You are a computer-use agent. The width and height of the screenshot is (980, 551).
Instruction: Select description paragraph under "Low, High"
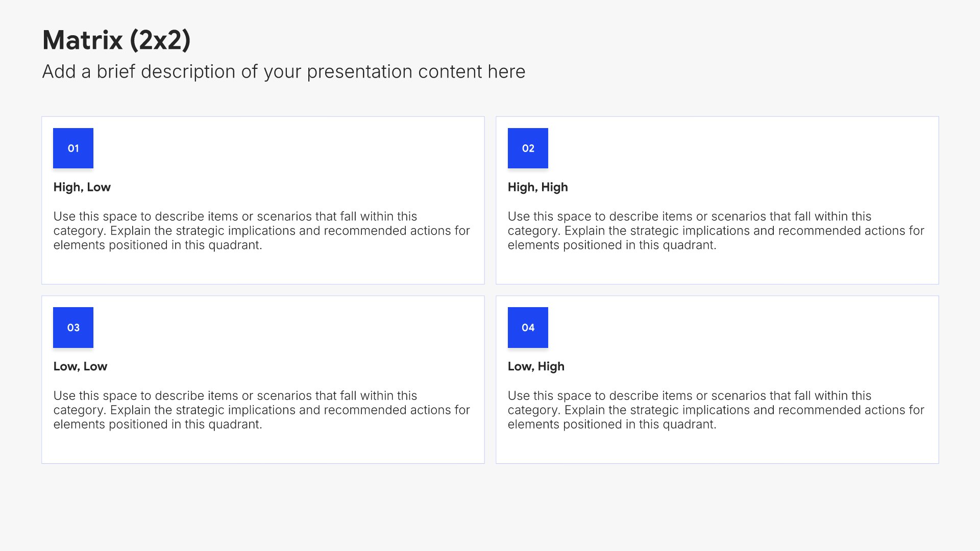click(716, 410)
